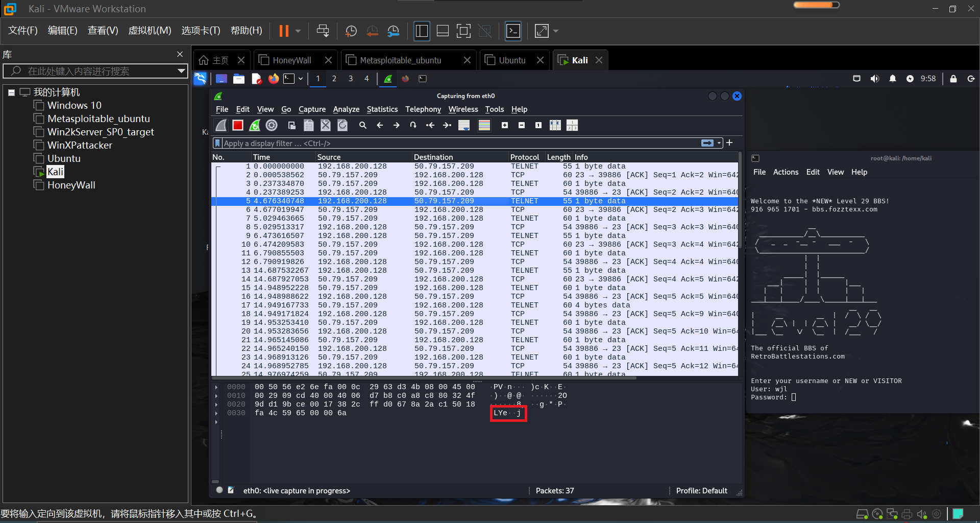Image resolution: width=980 pixels, height=523 pixels.
Task: Reload the capture file in Wireshark
Action: (x=342, y=125)
